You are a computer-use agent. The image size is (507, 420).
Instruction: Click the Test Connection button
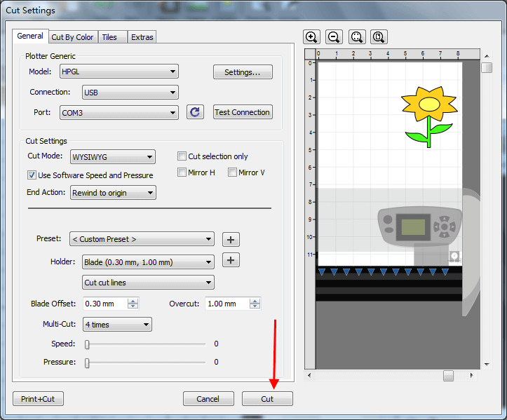point(243,112)
